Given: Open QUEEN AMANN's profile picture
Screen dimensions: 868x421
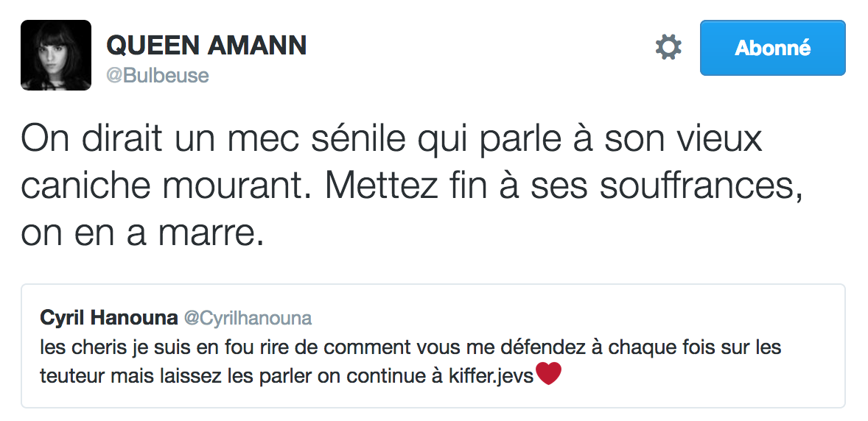Looking at the screenshot, I should 56,55.
